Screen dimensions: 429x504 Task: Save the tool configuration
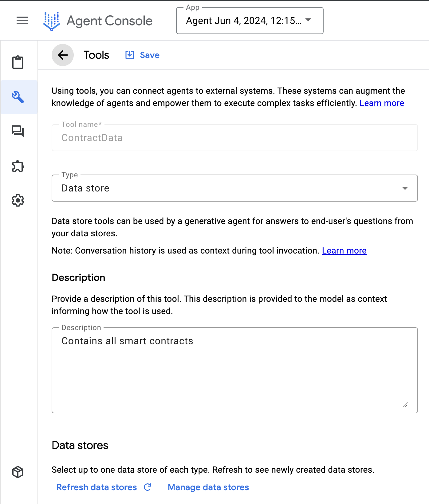[x=143, y=55]
